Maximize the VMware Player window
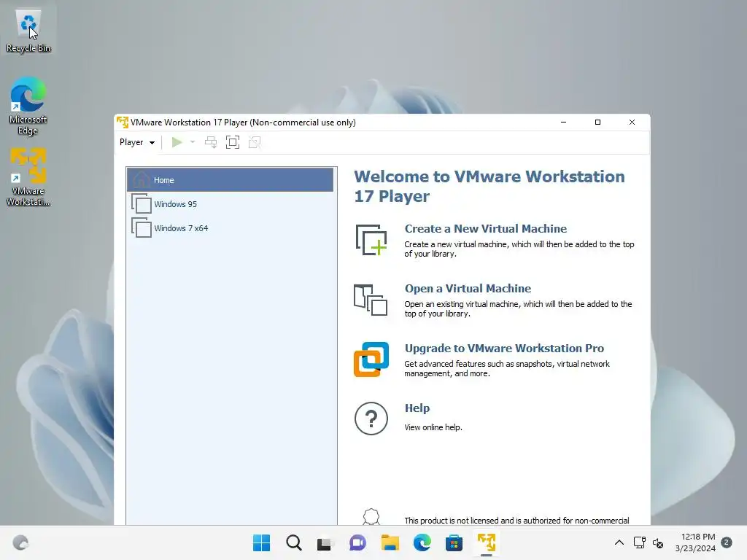The height and width of the screenshot is (560, 747). [x=598, y=122]
